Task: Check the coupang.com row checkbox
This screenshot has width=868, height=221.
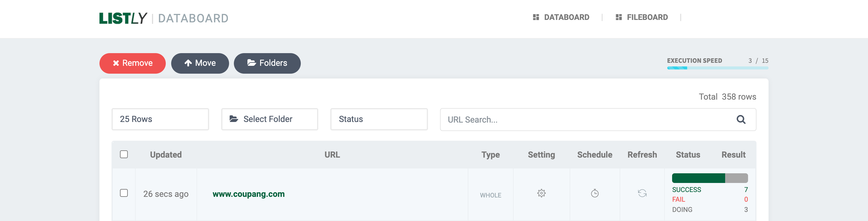Action: tap(124, 193)
